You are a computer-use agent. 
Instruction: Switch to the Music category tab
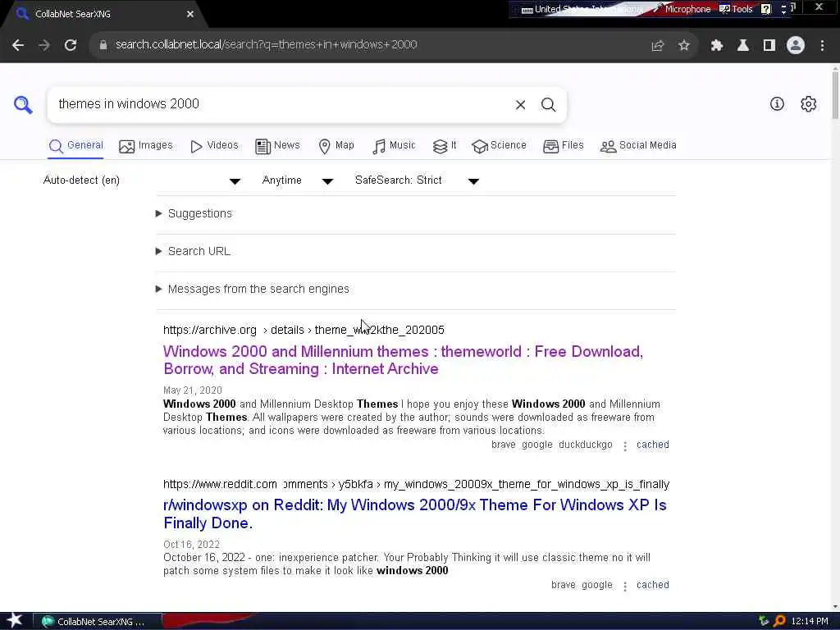point(394,146)
